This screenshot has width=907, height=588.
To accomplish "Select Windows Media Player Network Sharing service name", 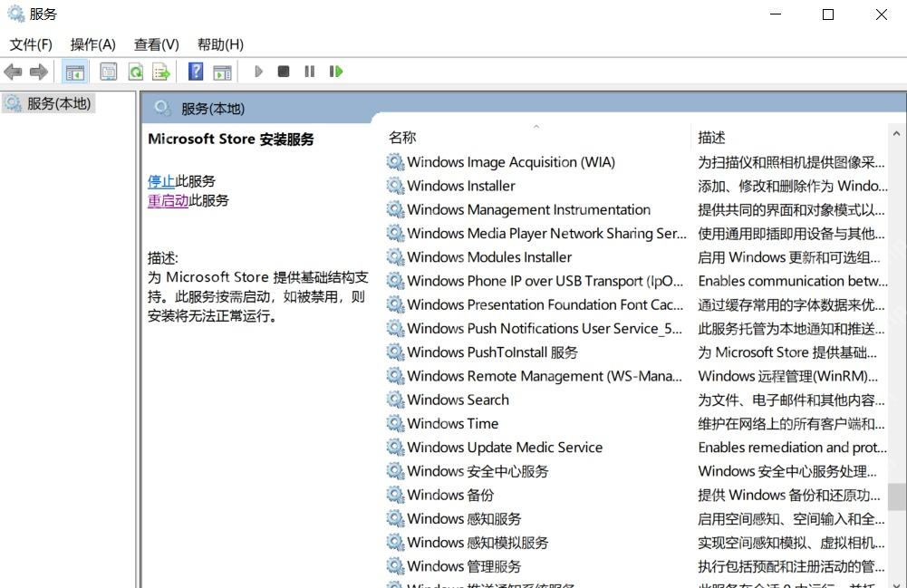I will (546, 233).
